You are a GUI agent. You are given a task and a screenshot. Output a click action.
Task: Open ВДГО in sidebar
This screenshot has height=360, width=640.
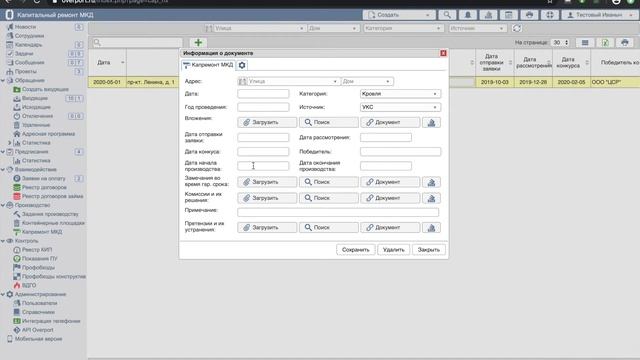[29, 285]
